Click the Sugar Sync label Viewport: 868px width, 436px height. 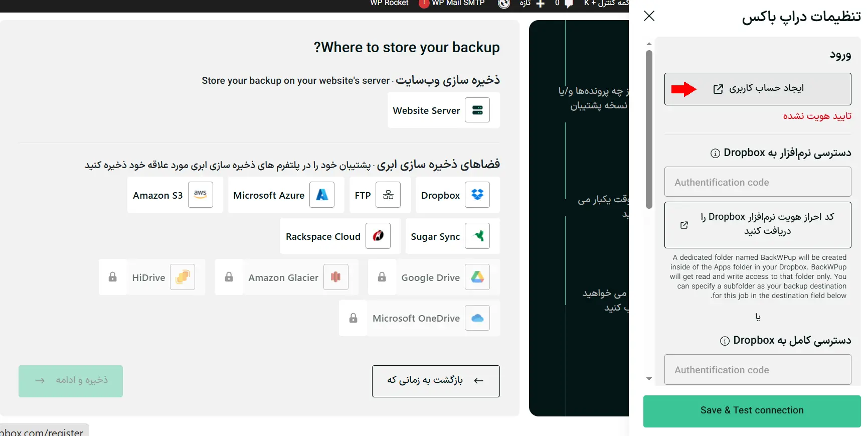435,236
